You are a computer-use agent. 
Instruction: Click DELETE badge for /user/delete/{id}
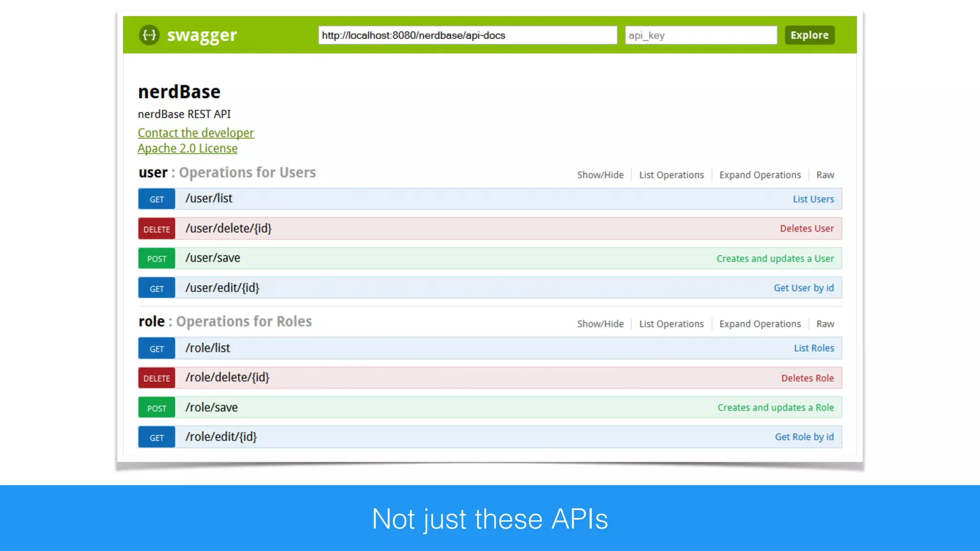[156, 229]
